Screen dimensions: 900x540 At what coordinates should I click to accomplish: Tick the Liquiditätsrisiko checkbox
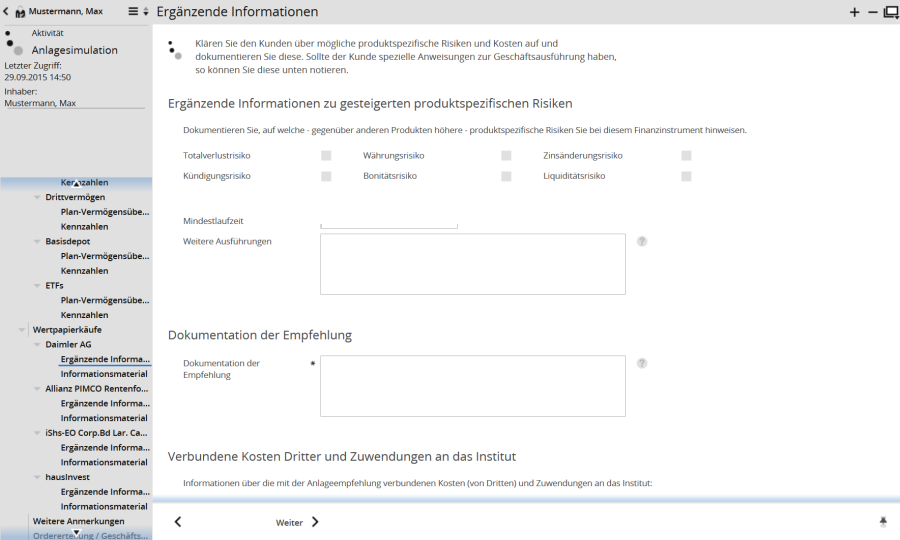pyautogui.click(x=686, y=176)
